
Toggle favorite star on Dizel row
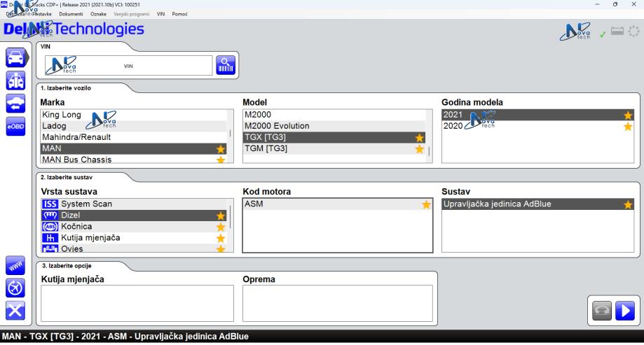point(221,216)
